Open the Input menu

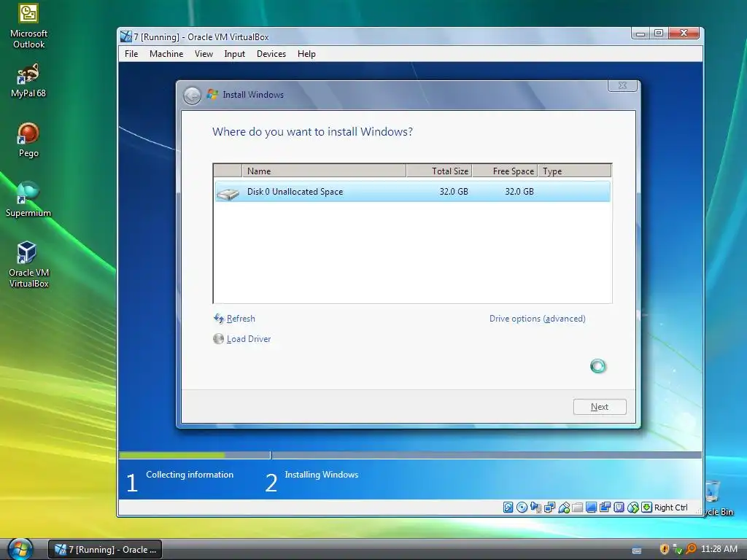pyautogui.click(x=234, y=54)
